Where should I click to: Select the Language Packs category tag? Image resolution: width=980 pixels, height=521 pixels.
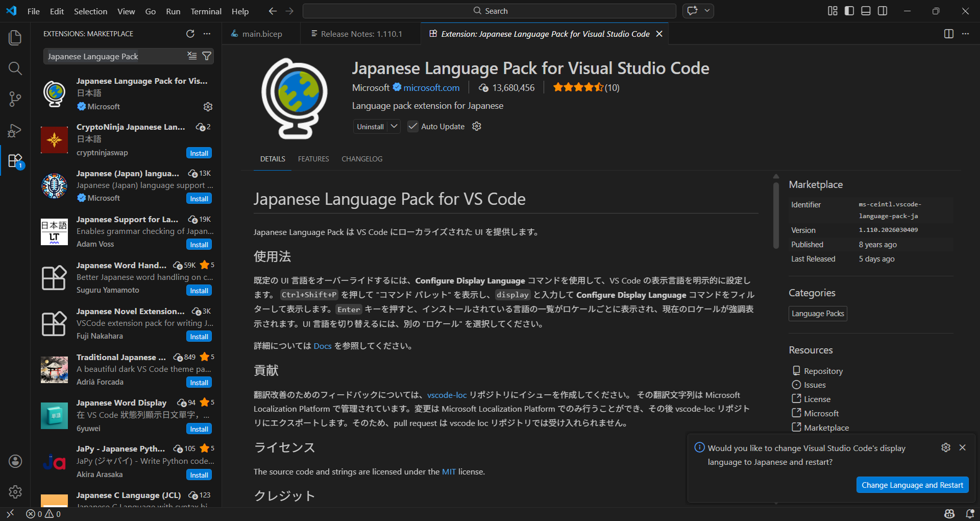(818, 314)
